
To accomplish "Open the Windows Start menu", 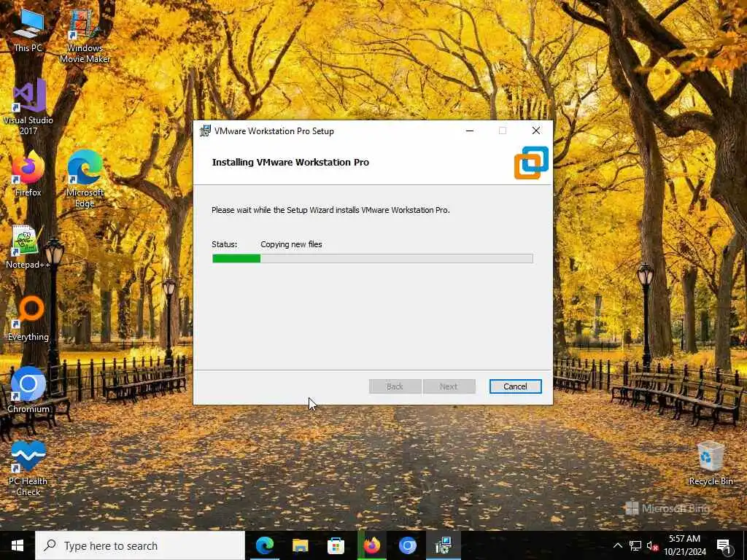I will click(x=18, y=545).
